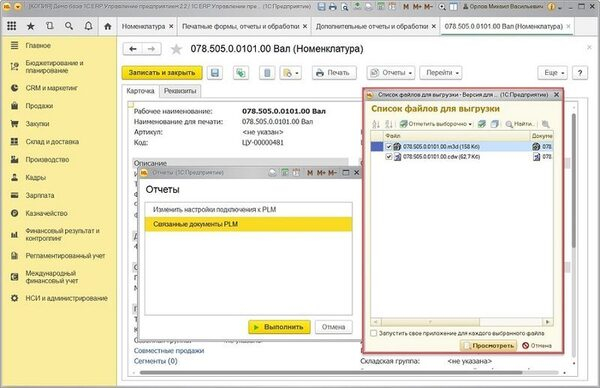This screenshot has height=388, width=600.
Task: Add the item to favorites with gray star
Action: (x=176, y=49)
